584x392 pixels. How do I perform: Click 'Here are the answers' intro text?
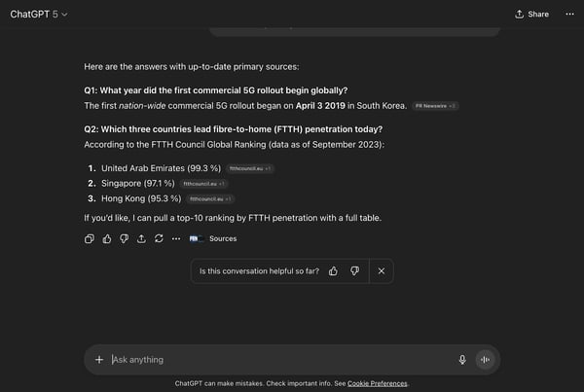tap(192, 67)
